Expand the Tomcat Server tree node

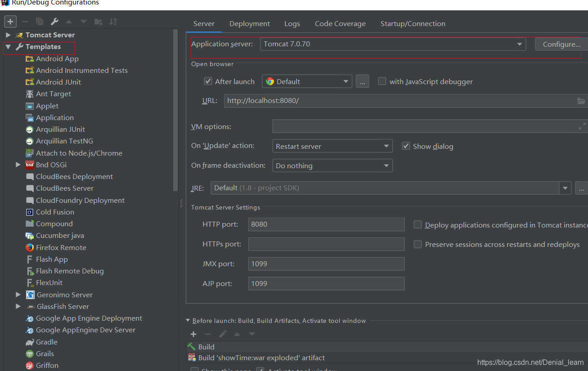coord(8,35)
